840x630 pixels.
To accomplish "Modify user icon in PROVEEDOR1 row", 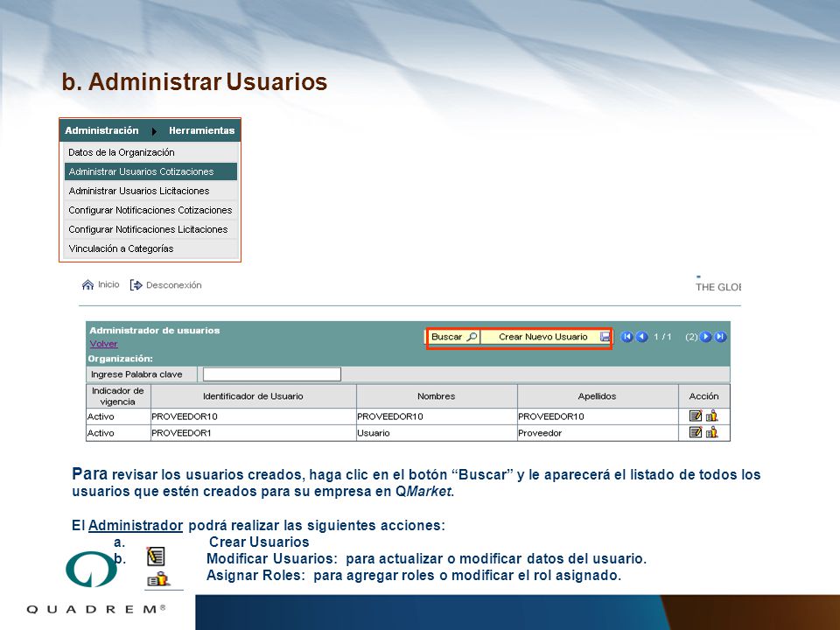I will (696, 431).
